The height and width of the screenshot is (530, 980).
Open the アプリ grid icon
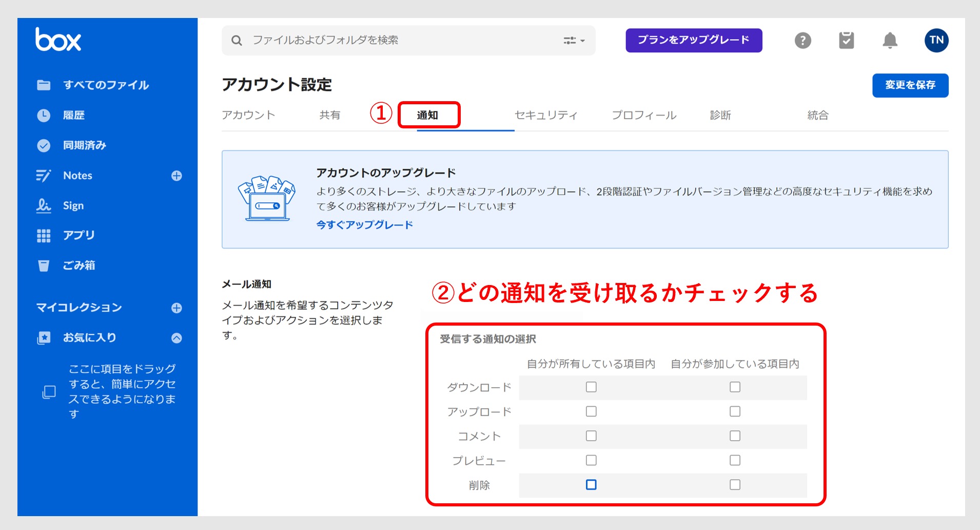pos(44,236)
